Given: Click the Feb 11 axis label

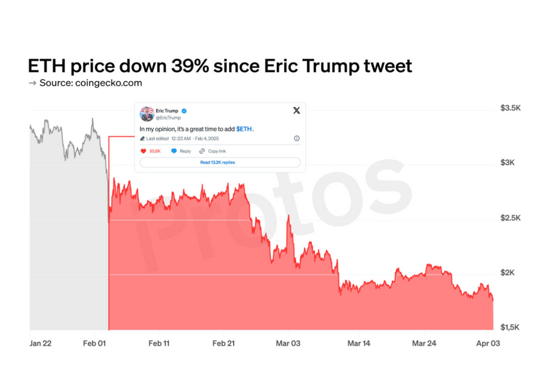Looking at the screenshot, I should pos(159,343).
